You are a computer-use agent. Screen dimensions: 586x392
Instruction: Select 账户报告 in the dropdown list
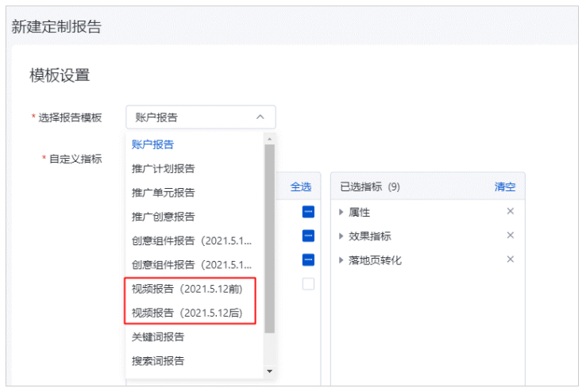tap(152, 144)
